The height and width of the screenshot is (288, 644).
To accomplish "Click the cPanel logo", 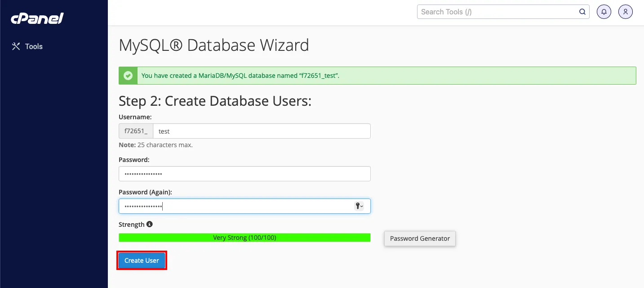I will point(37,18).
